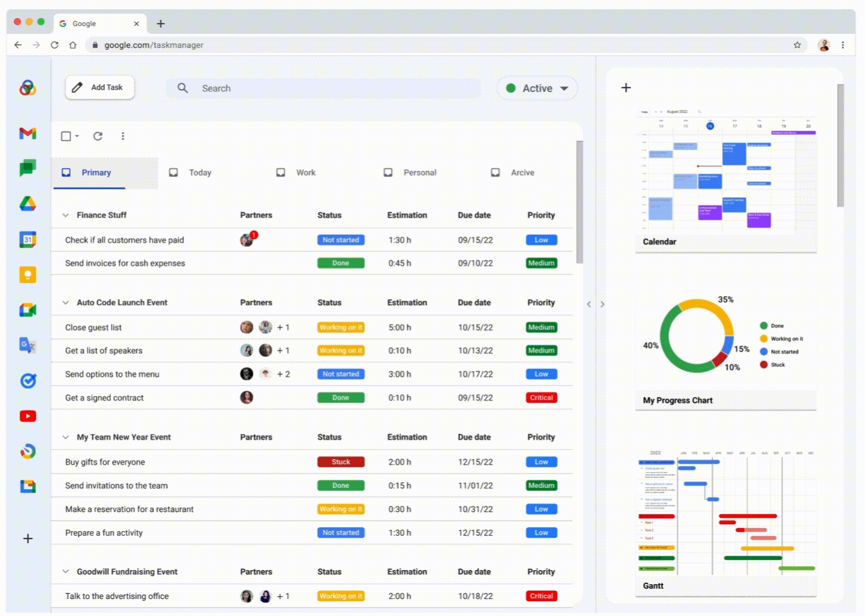This screenshot has height=616, width=865.
Task: Collapse the My Team New Year Event section
Action: click(66, 437)
